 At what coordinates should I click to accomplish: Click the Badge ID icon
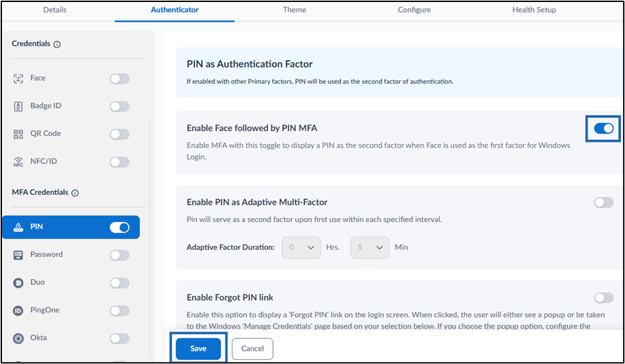pyautogui.click(x=18, y=106)
